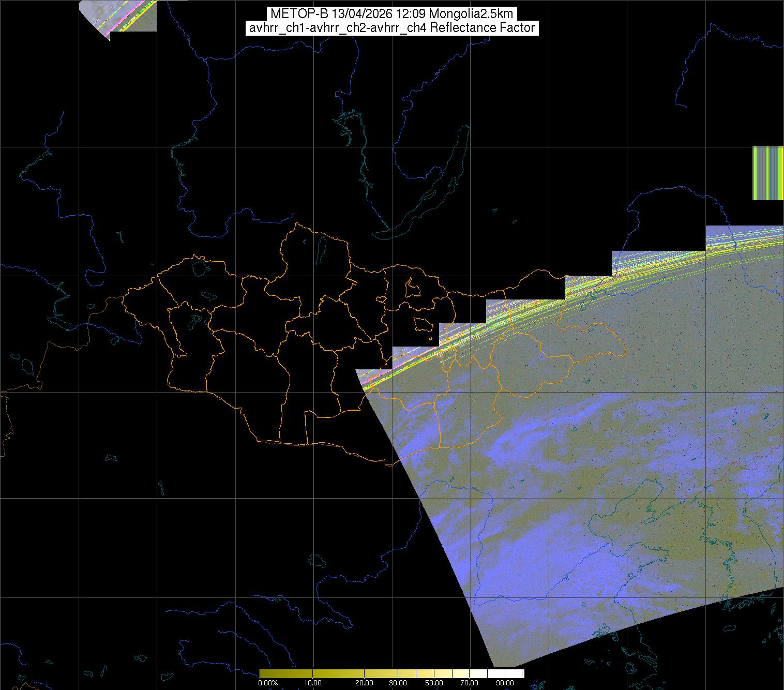The width and height of the screenshot is (784, 690).
Task: Click the striped color patch at right edge
Action: coord(768,173)
